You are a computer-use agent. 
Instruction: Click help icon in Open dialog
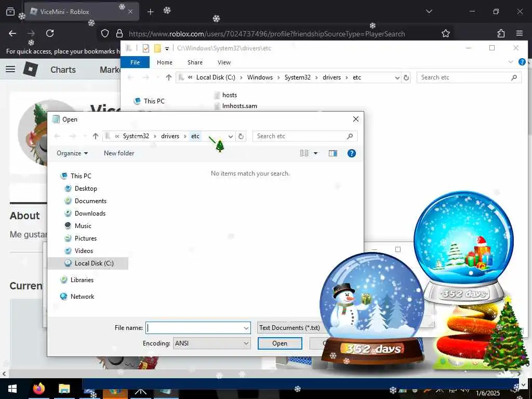(x=352, y=153)
